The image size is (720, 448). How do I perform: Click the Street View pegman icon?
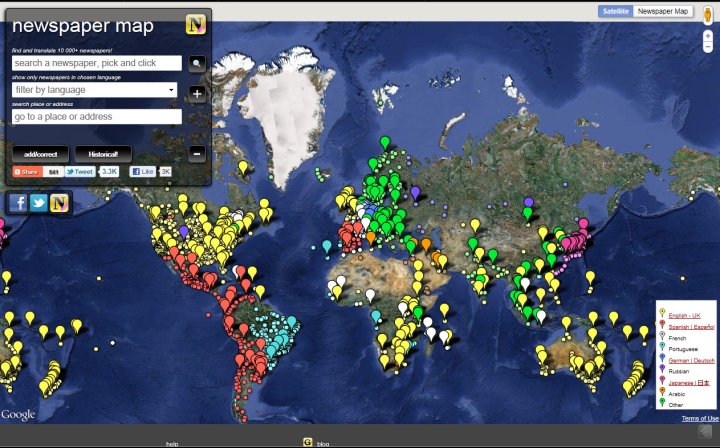click(x=708, y=13)
